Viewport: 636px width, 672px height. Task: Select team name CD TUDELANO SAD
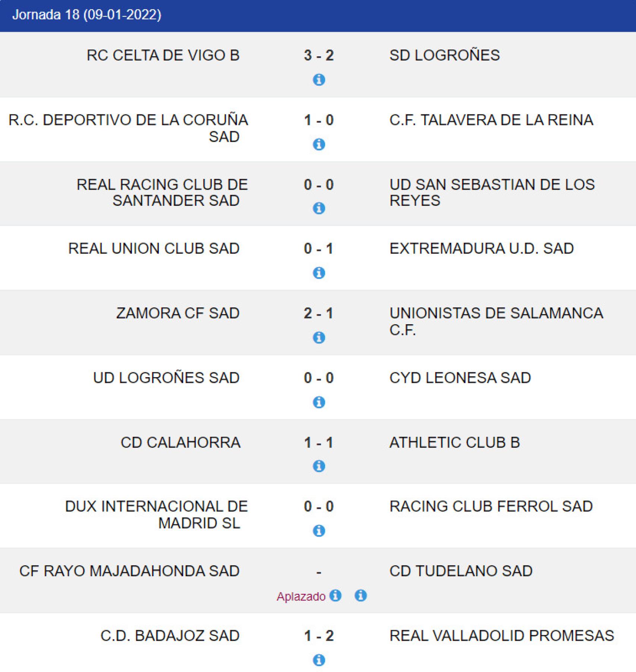click(x=461, y=571)
